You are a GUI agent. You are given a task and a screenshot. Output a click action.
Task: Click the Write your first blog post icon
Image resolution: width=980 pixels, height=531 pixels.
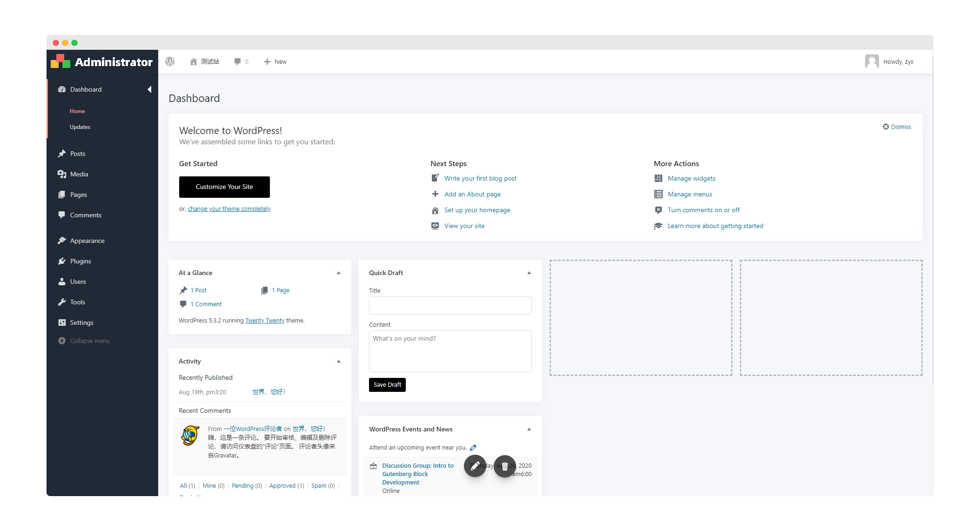[435, 178]
